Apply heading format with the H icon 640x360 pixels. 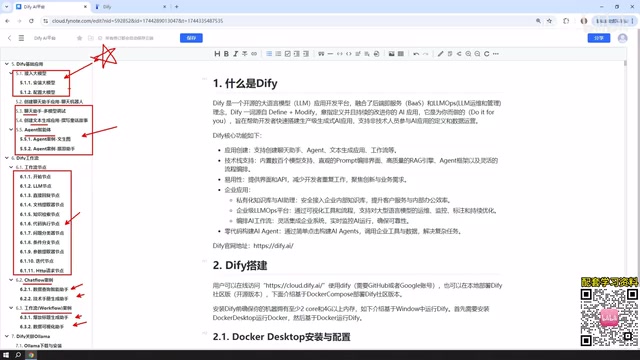(217, 54)
